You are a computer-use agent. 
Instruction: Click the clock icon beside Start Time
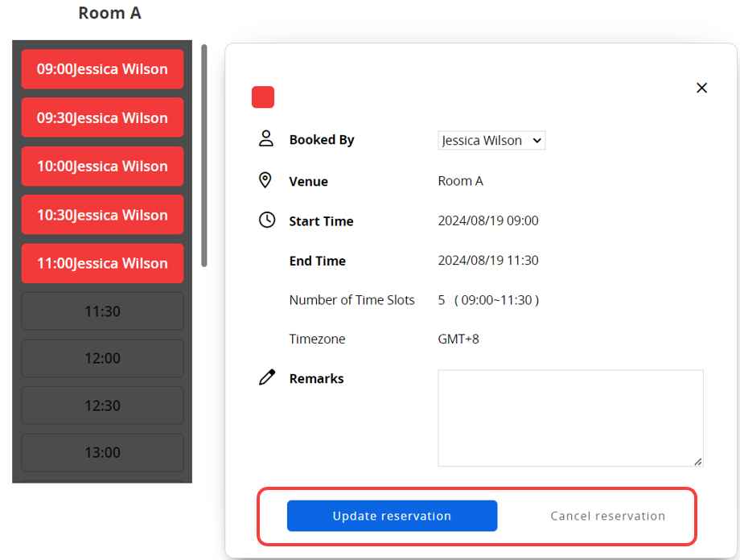click(266, 220)
